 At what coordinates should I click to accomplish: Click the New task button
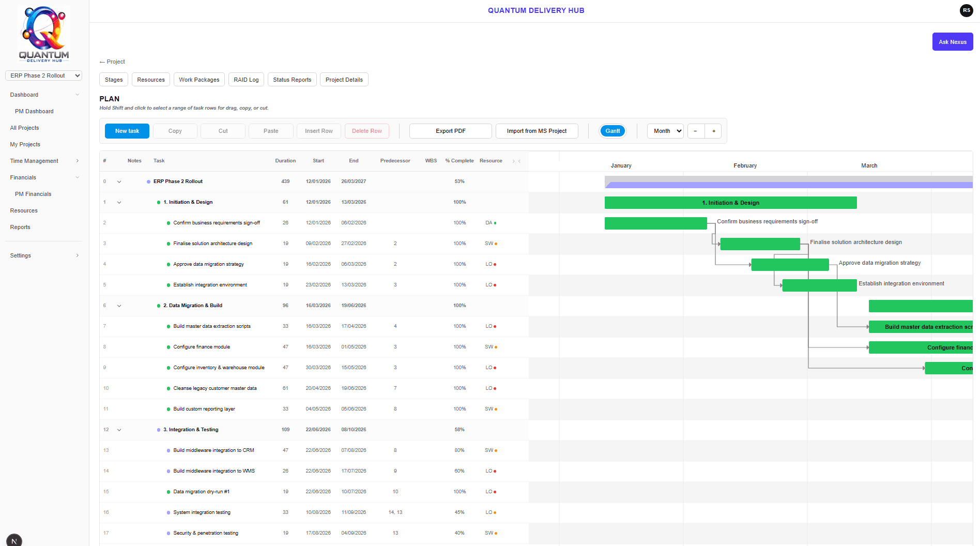click(x=127, y=131)
